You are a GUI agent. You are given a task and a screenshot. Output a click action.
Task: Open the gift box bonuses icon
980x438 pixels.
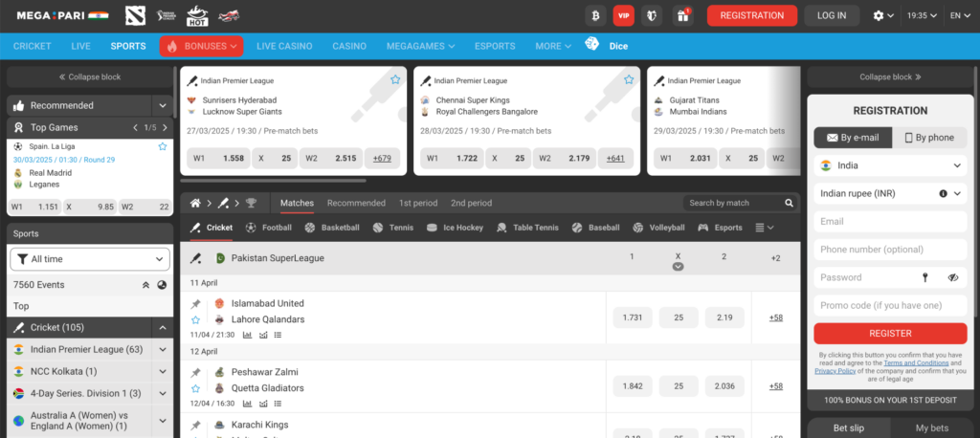pyautogui.click(x=682, y=15)
